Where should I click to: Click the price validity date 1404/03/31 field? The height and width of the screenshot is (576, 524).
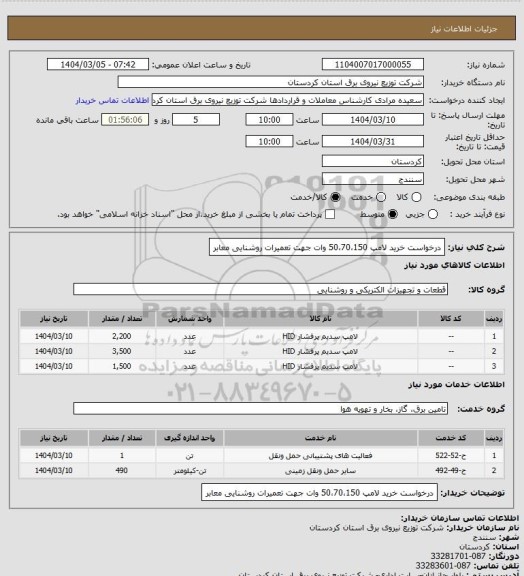[x=373, y=141]
